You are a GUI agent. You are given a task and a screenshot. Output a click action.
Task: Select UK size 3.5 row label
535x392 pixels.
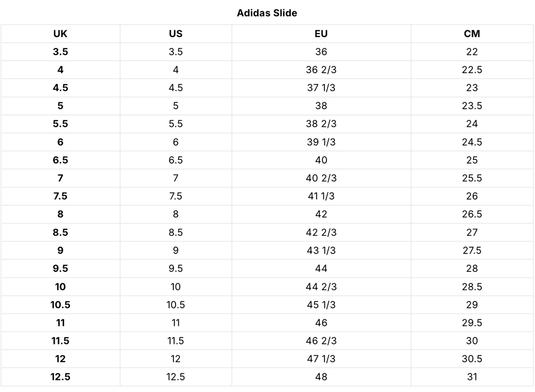pos(60,52)
